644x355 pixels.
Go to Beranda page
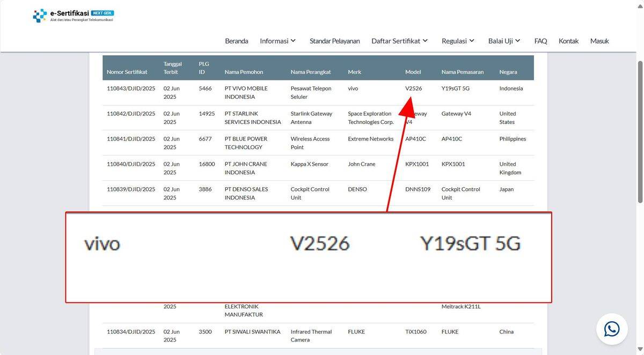click(237, 41)
